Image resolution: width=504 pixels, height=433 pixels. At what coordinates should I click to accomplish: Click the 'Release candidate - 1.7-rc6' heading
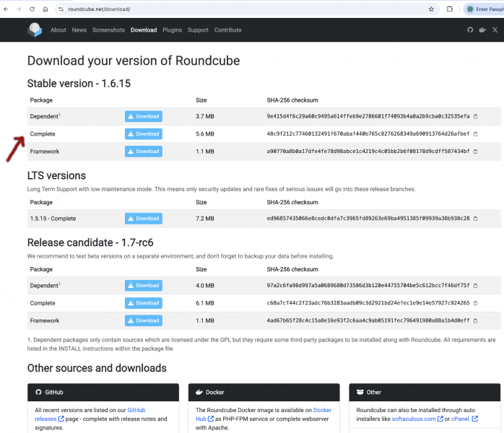90,242
